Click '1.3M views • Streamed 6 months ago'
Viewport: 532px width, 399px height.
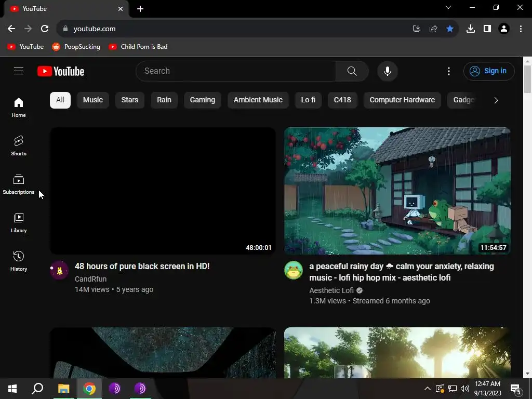click(369, 301)
